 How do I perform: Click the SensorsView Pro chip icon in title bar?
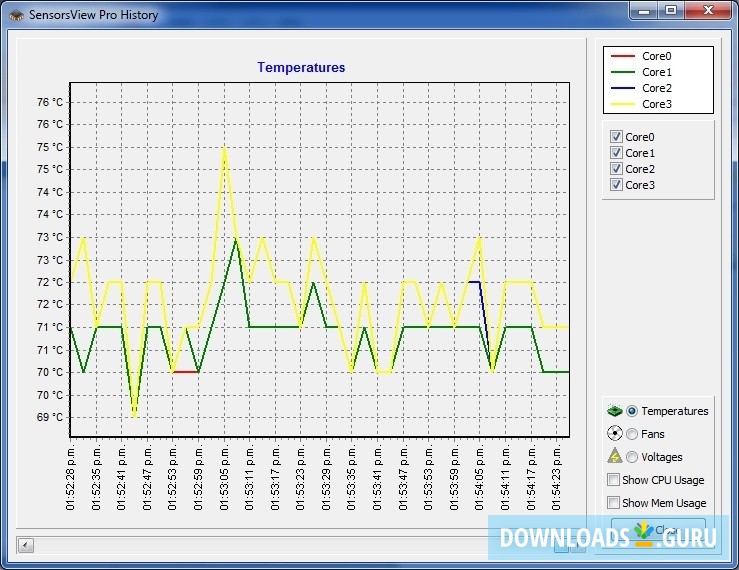pyautogui.click(x=16, y=15)
